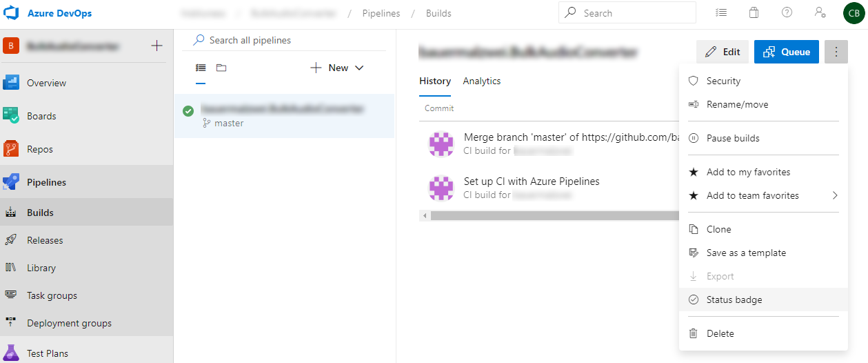This screenshot has width=868, height=363.
Task: Close the more actions ellipsis menu
Action: pos(836,52)
